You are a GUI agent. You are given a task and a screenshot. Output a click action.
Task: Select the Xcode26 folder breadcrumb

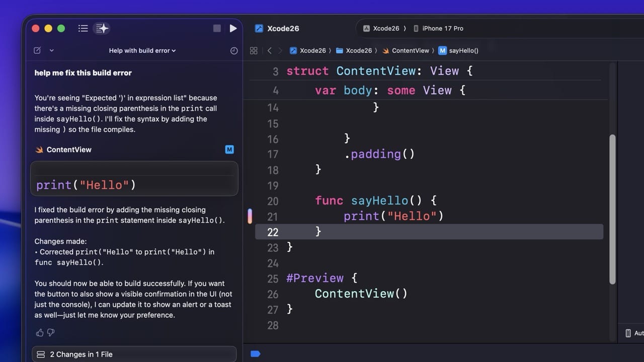(x=354, y=50)
